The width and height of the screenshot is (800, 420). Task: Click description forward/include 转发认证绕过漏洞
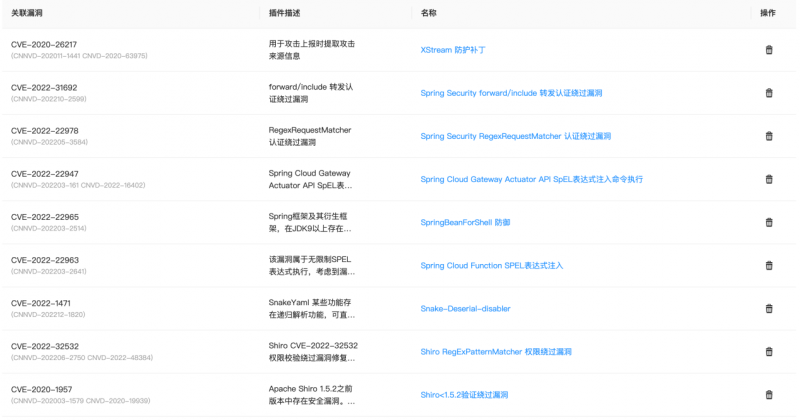point(311,93)
